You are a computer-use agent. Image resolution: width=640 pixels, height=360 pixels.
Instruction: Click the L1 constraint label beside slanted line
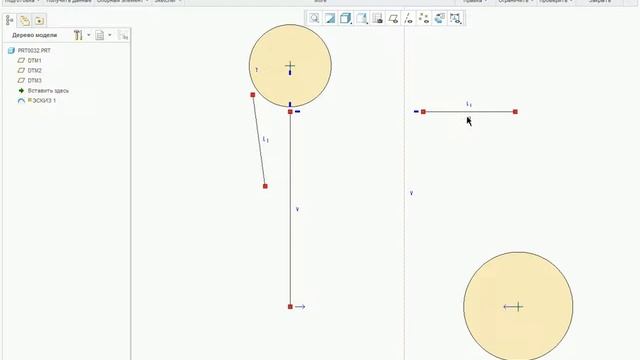coord(266,140)
